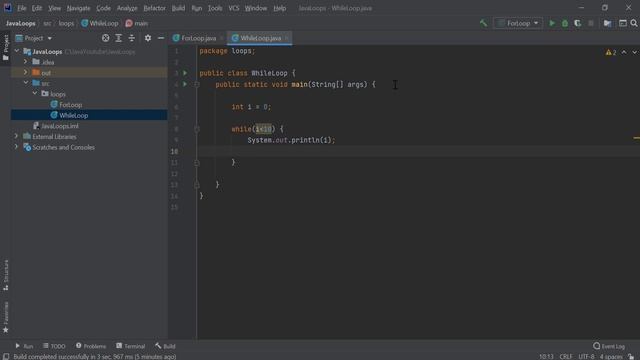Fold the main method in gutter
Image resolution: width=640 pixels, height=360 pixels.
[x=197, y=84]
